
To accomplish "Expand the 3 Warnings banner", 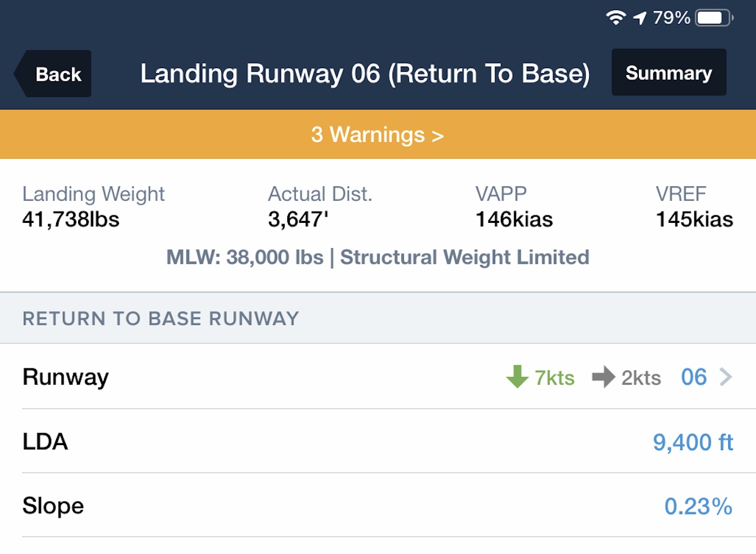I will 377,135.
